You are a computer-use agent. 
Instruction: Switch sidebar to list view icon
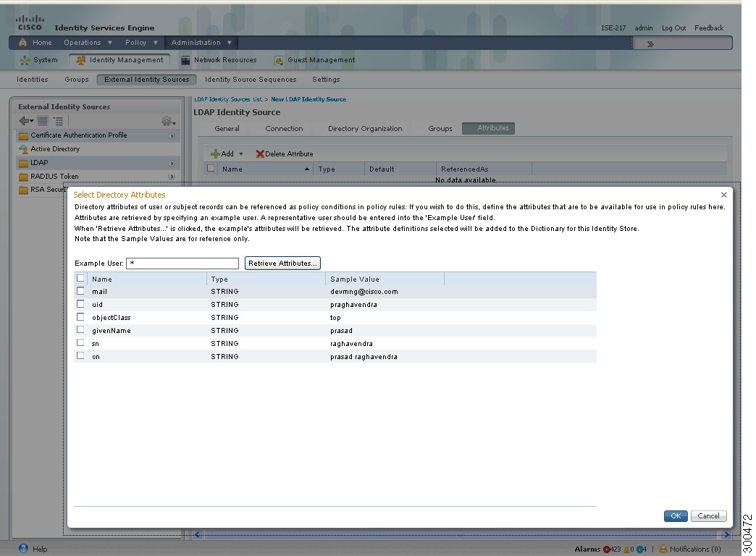[x=43, y=121]
